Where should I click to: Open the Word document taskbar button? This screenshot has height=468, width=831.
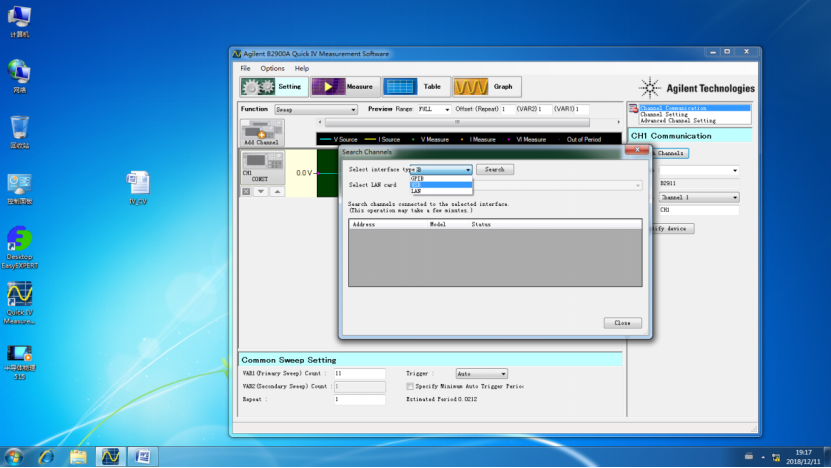click(x=142, y=456)
